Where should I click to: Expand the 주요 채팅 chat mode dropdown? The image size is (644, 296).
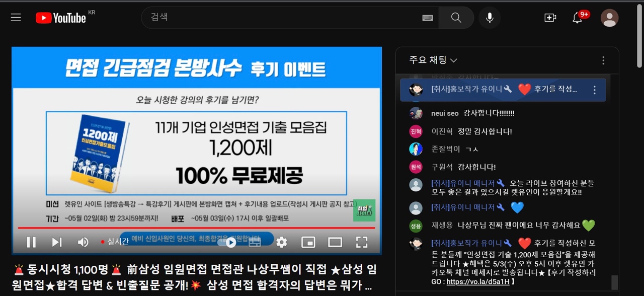433,60
